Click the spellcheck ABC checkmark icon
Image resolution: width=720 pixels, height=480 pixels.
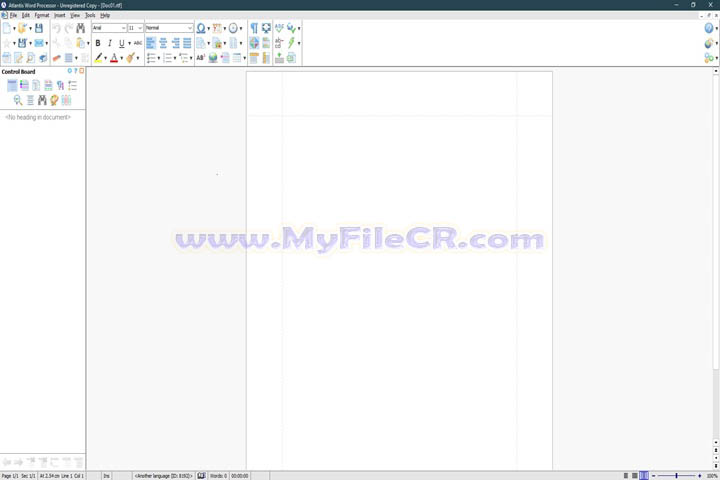[x=279, y=28]
